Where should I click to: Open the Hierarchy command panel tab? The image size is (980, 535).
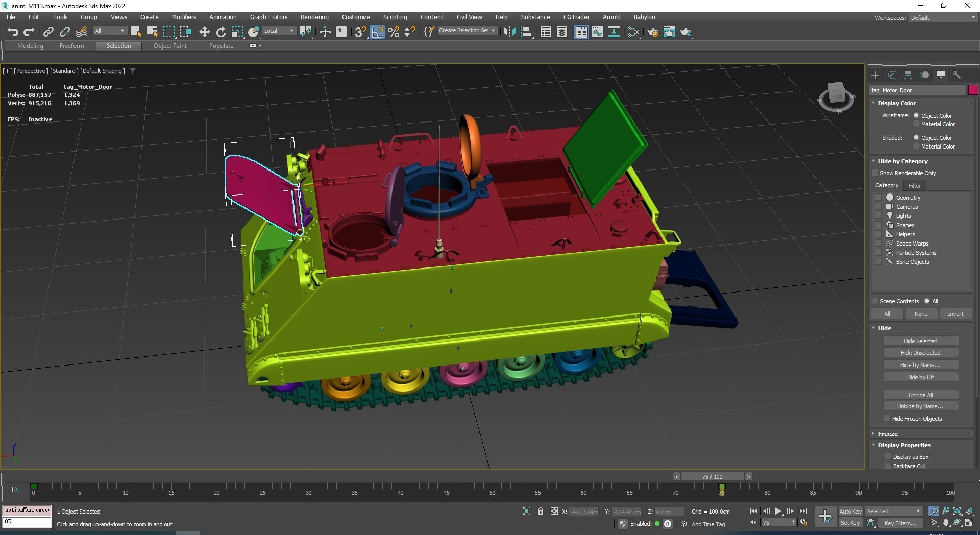pyautogui.click(x=908, y=75)
